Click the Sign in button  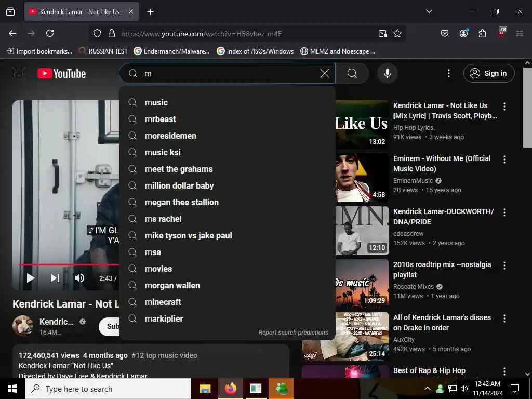pyautogui.click(x=488, y=73)
